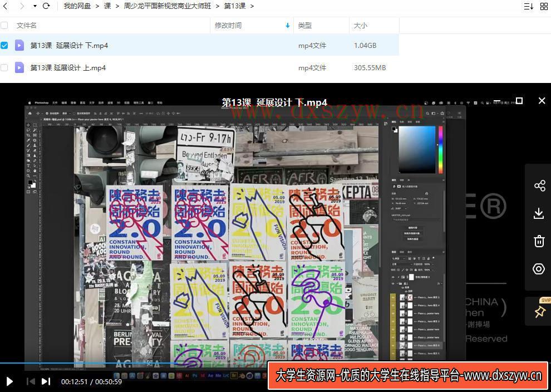Tick the select-all checkbox beside 文件名
Image resolution: width=551 pixels, height=392 pixels.
coord(4,25)
